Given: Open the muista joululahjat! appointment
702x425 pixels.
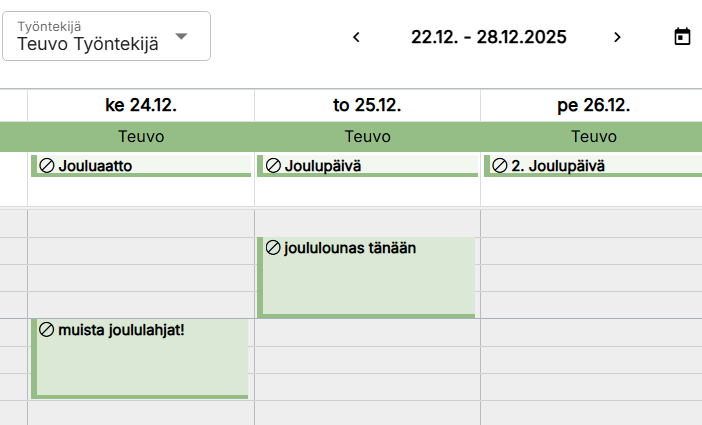Looking at the screenshot, I should coord(141,361).
